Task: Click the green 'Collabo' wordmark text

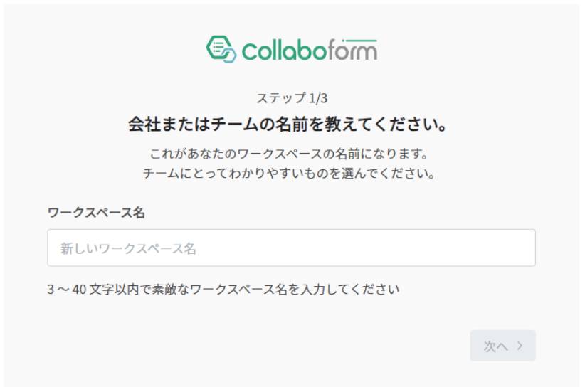Action: point(285,51)
